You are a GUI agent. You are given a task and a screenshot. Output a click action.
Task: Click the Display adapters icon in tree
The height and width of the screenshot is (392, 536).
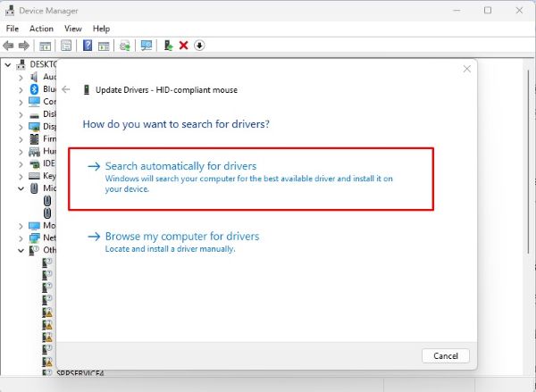[x=34, y=127]
